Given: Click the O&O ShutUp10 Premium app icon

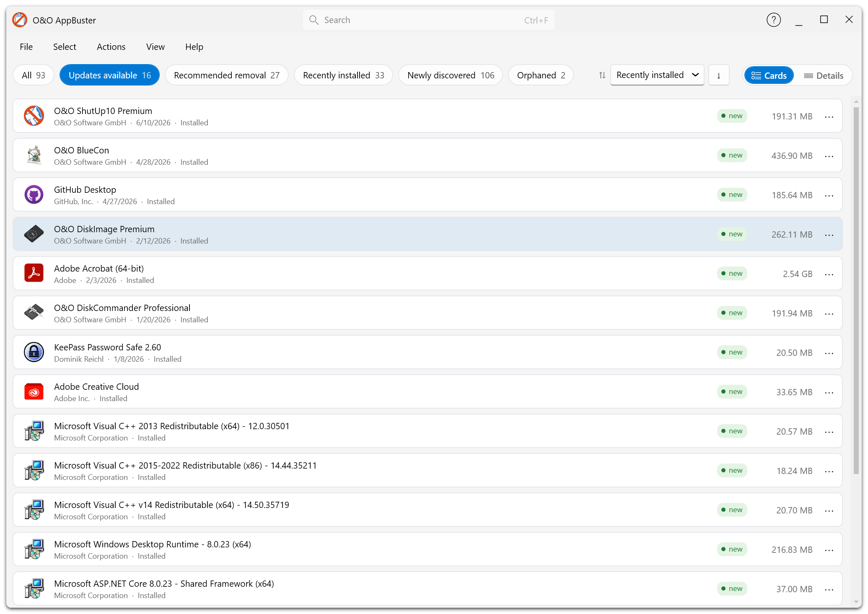Looking at the screenshot, I should tap(34, 116).
